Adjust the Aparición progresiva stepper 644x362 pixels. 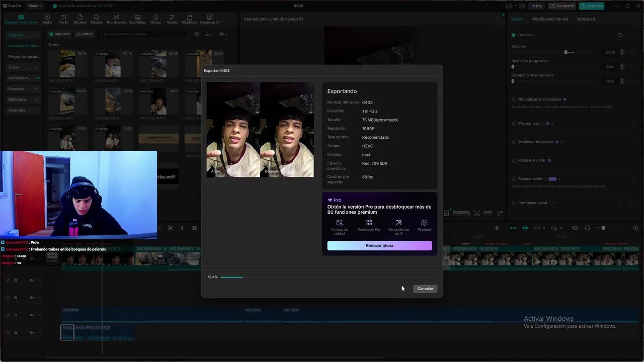point(622,67)
